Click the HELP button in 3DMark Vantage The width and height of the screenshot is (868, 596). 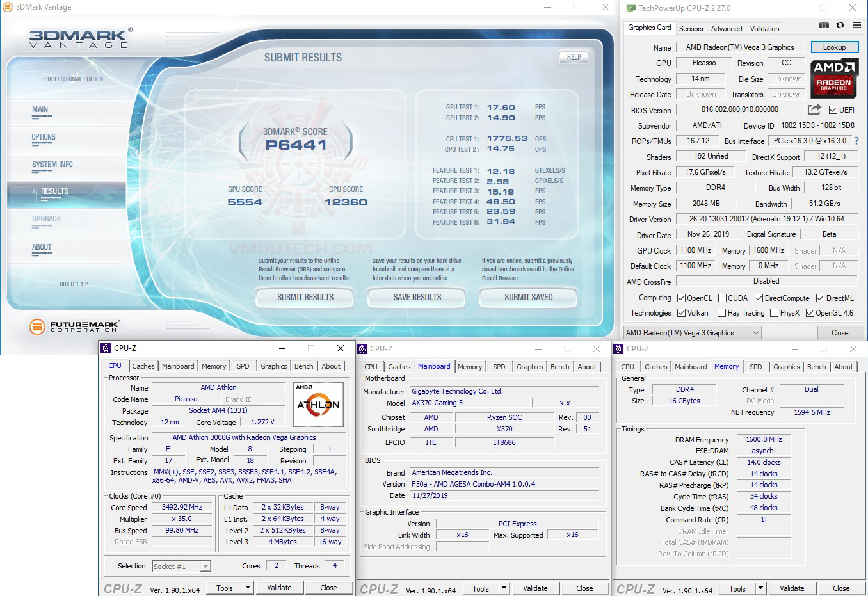click(x=574, y=58)
